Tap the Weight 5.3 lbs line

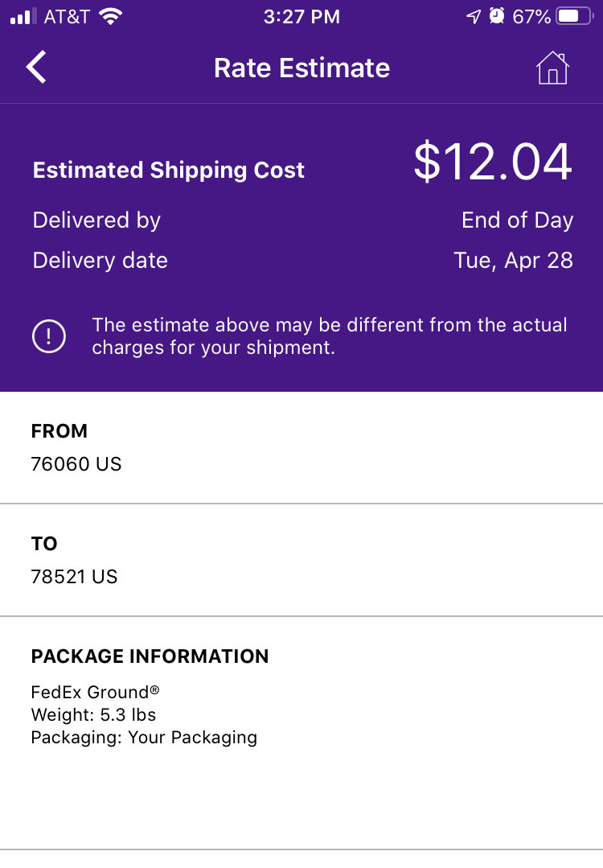pyautogui.click(x=93, y=714)
